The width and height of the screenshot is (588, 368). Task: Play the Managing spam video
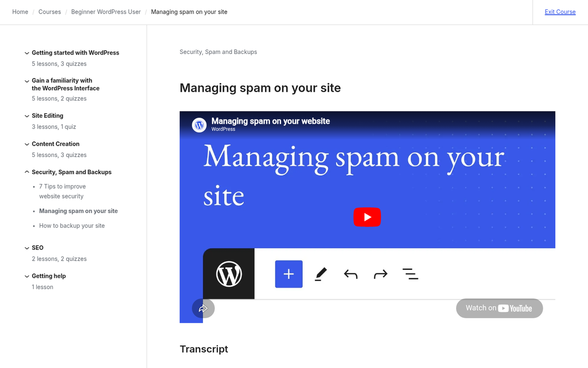(367, 217)
